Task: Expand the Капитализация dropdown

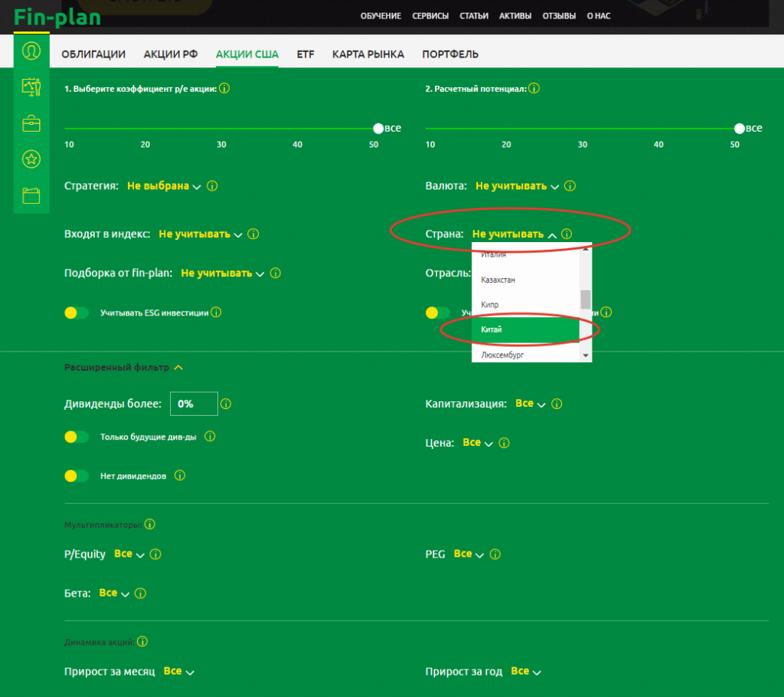Action: point(530,404)
